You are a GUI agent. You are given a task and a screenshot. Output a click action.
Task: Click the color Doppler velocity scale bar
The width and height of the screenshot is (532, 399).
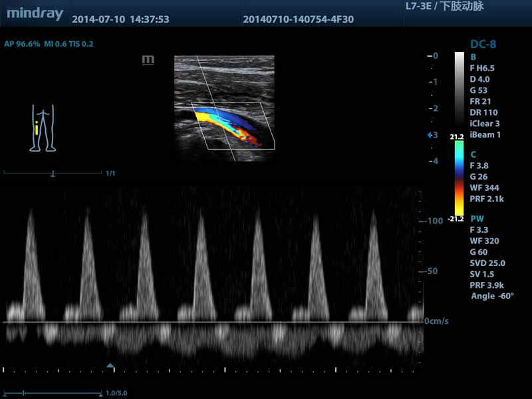459,178
